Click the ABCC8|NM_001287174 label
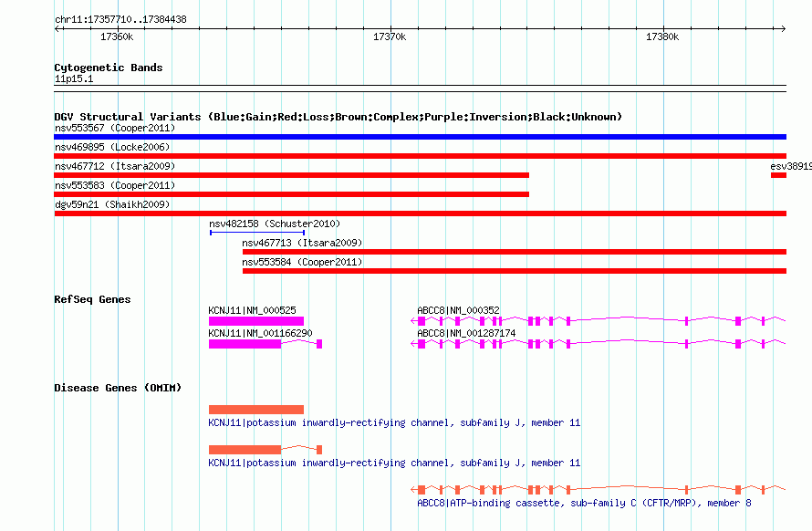This screenshot has width=812, height=531. point(466,333)
